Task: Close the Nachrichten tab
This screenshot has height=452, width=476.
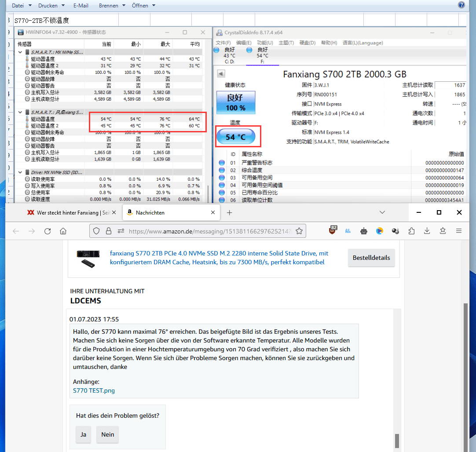Action: point(213,213)
